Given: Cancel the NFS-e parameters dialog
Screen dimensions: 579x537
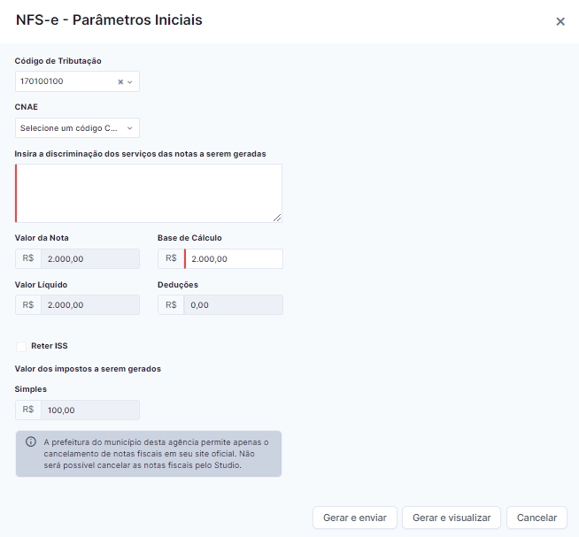Looking at the screenshot, I should click(537, 518).
